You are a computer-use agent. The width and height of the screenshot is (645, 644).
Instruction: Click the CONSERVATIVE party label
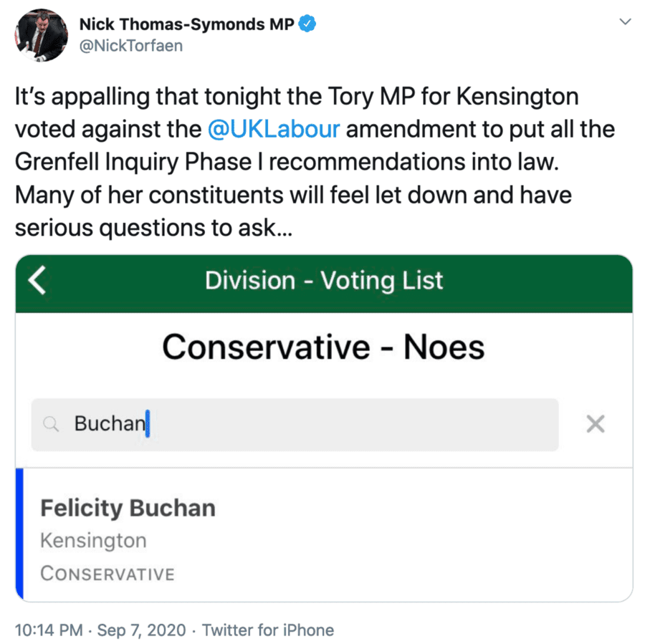click(107, 574)
